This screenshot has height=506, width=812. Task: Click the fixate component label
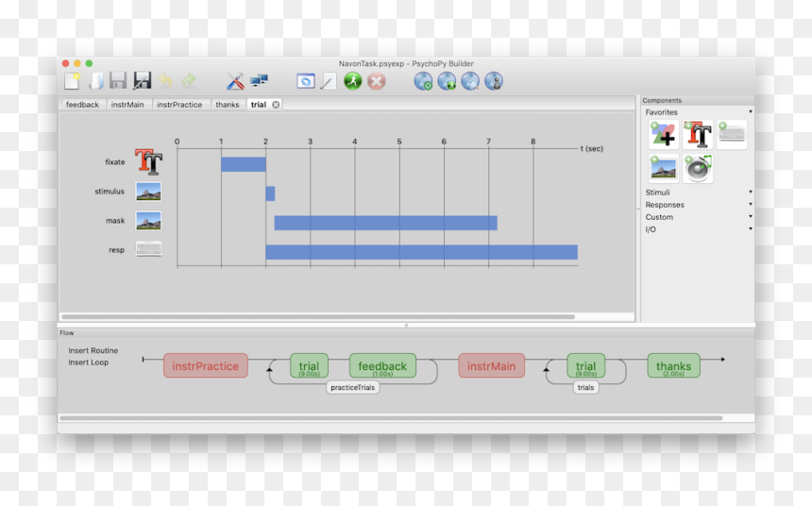[x=115, y=162]
